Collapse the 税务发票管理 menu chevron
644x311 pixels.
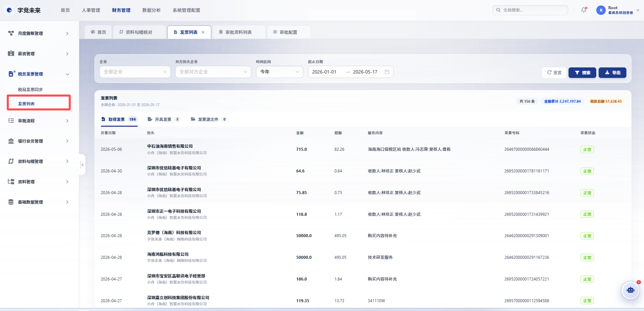click(x=67, y=74)
